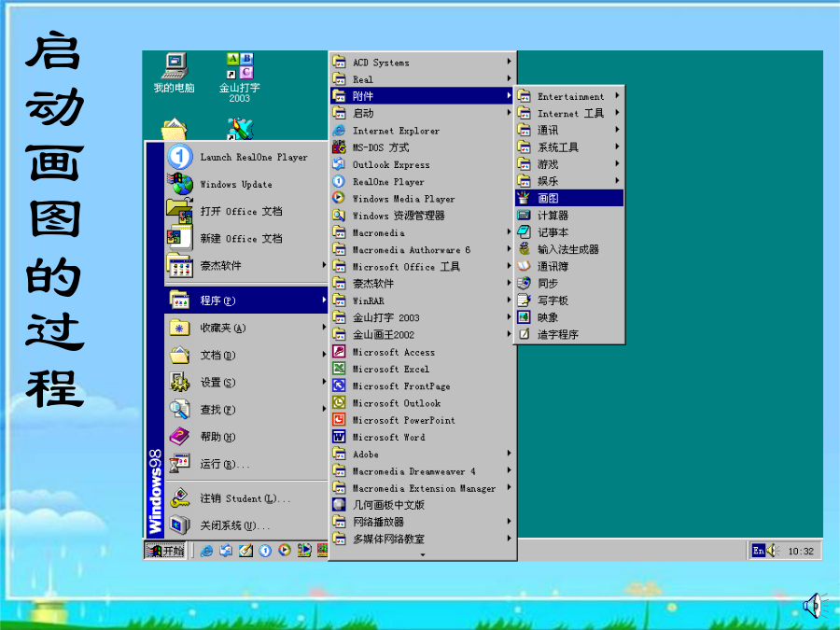The width and height of the screenshot is (840, 630).
Task: Click the Internet Explorer program icon
Action: pos(339,130)
